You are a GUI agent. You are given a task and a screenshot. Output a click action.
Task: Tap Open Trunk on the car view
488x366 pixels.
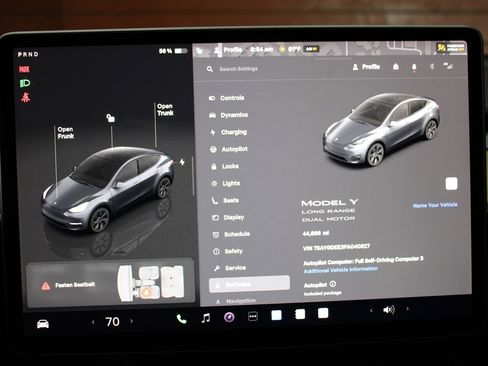click(x=165, y=110)
